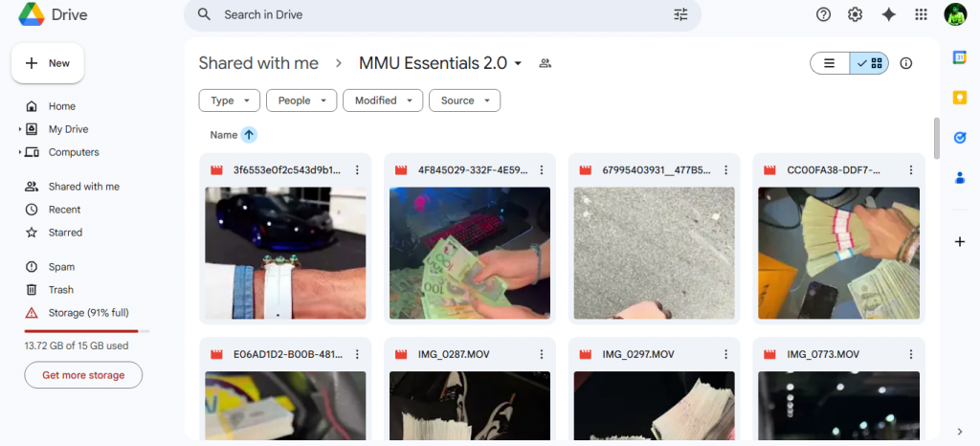Image resolution: width=980 pixels, height=446 pixels.
Task: Open Google Tasks in side panel
Action: (959, 138)
